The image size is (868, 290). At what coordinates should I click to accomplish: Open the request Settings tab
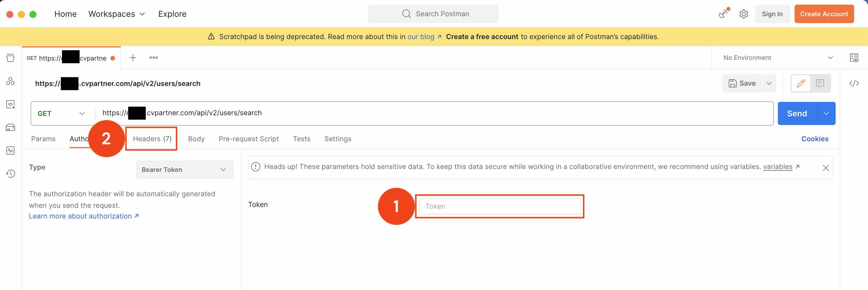point(337,139)
